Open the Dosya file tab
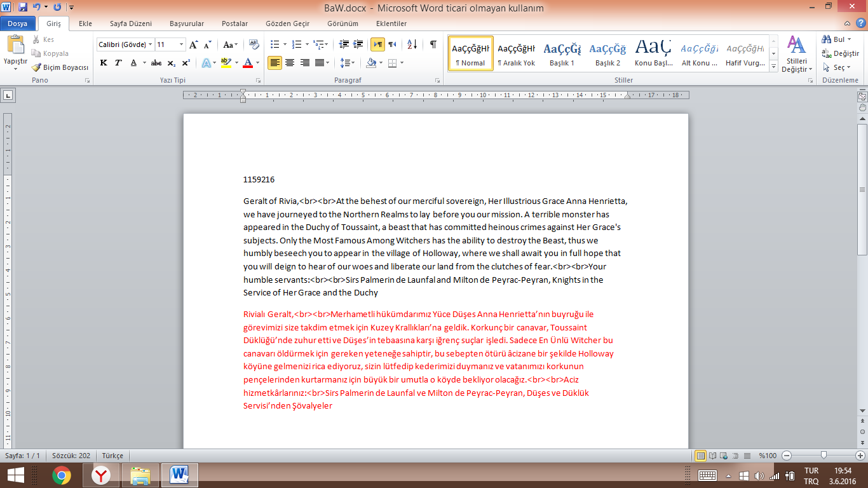868x488 pixels. (x=17, y=24)
